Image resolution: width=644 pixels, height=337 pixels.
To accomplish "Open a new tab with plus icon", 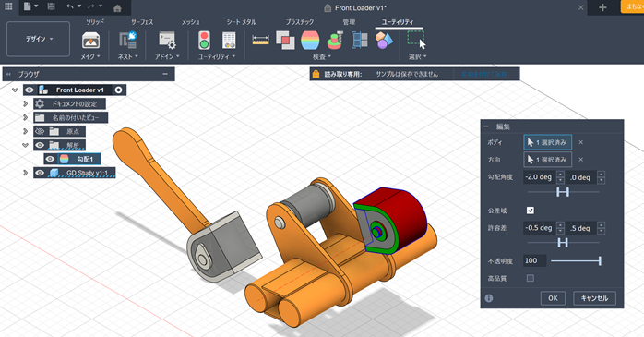I will point(602,7).
